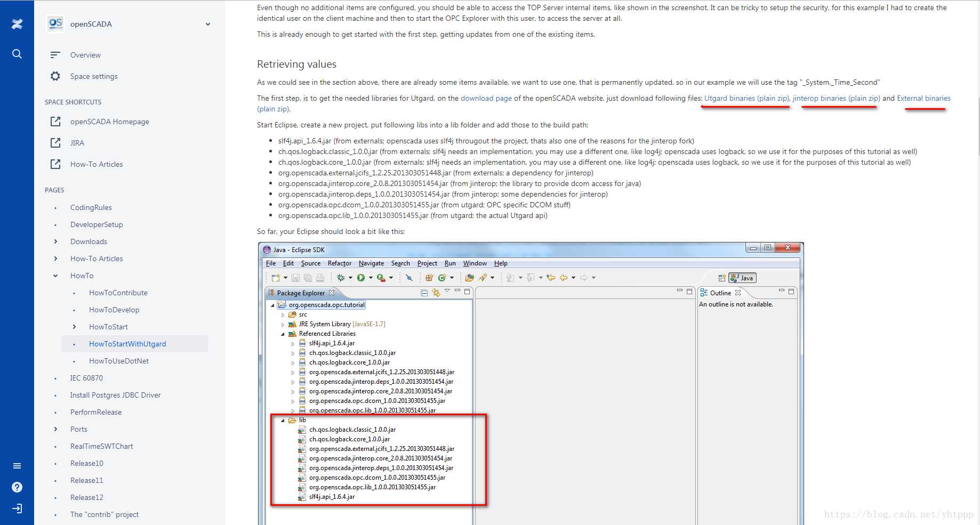Expand the Ports page tree

(x=55, y=429)
